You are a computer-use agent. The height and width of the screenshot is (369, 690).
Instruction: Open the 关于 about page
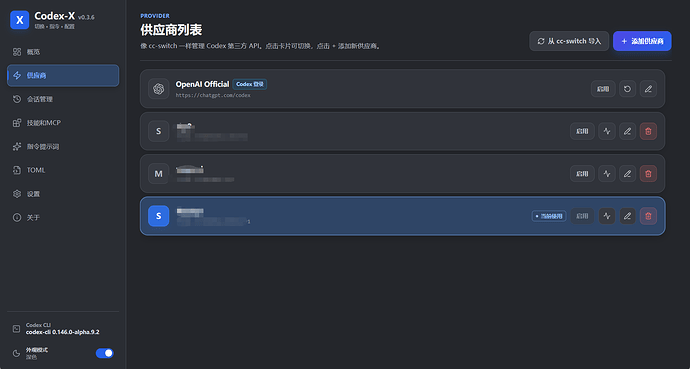(x=63, y=218)
